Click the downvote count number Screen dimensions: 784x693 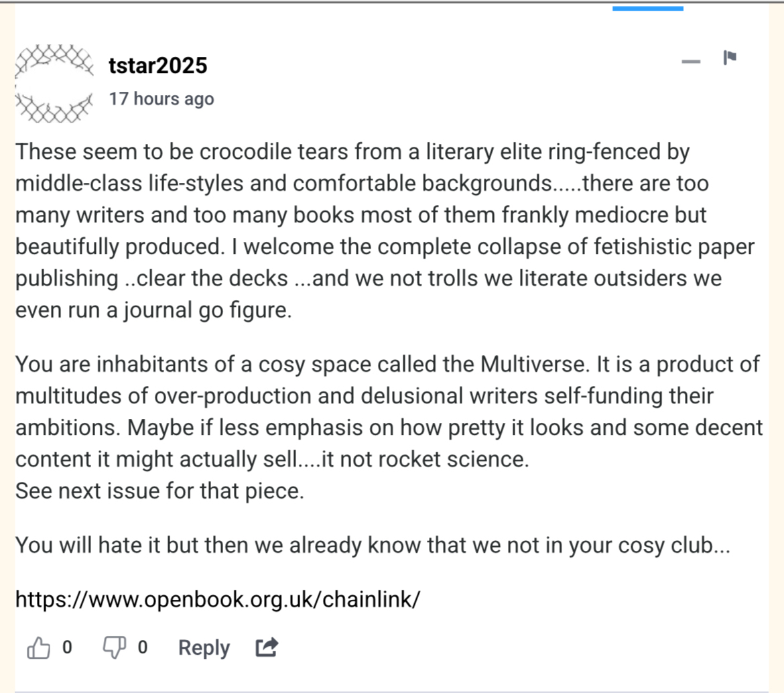[143, 648]
